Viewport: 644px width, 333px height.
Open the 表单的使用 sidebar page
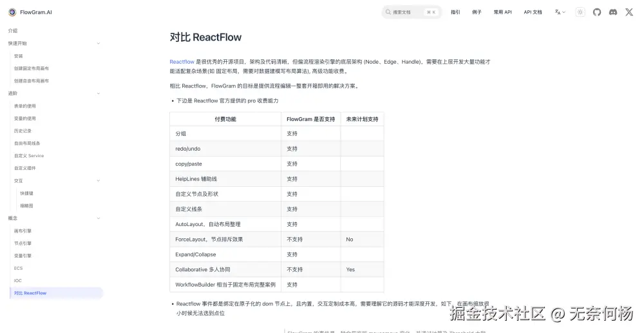tap(25, 106)
